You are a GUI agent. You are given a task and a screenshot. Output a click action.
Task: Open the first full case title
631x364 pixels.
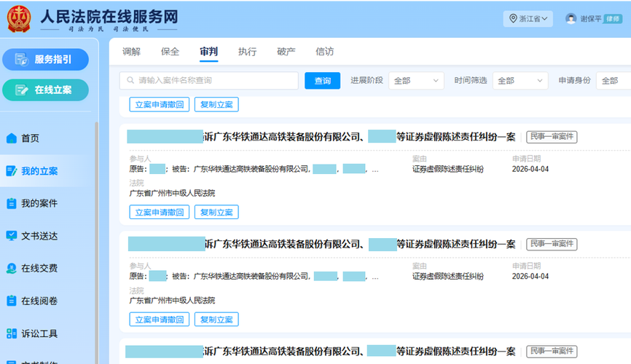pyautogui.click(x=321, y=137)
